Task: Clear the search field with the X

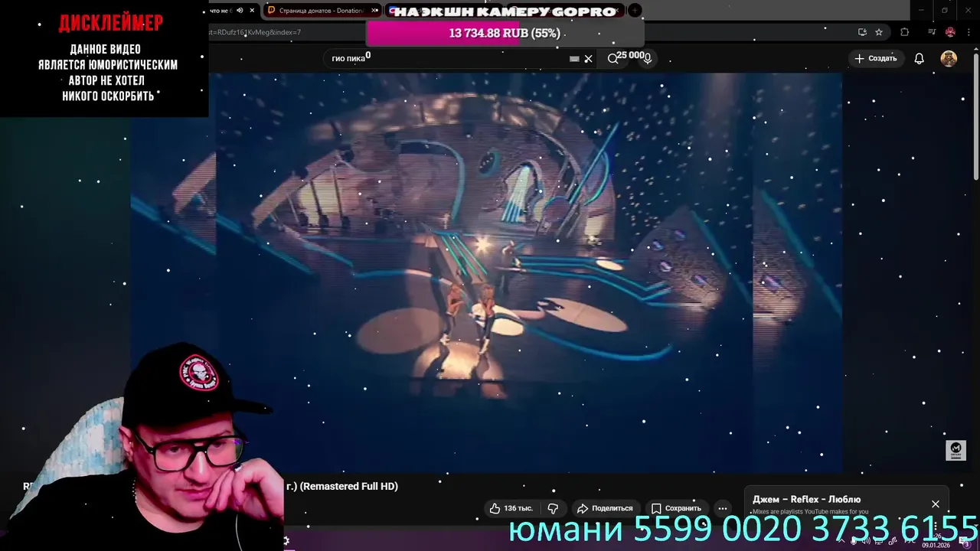Action: 588,59
